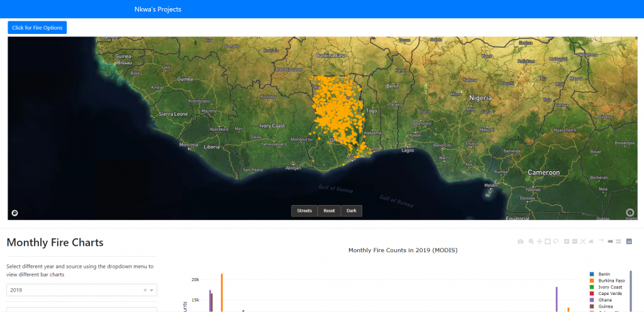Autoscale the chart axes

[x=583, y=242]
